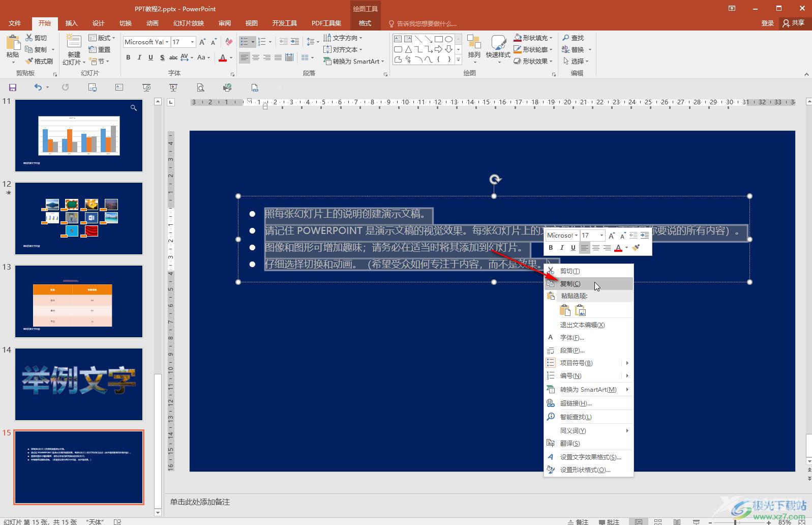Open the font name dropdown in ribbon
Screen dimensions: 812x525
pos(167,42)
